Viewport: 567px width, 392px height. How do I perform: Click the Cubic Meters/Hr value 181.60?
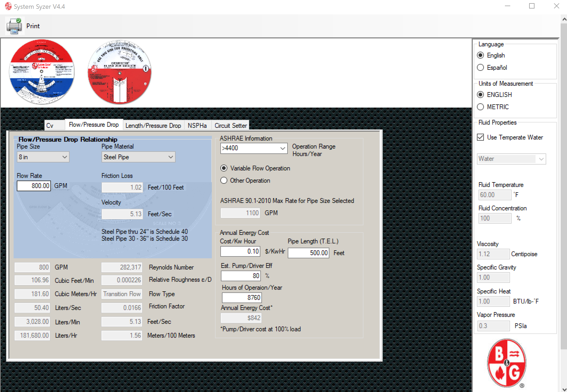pyautogui.click(x=32, y=294)
